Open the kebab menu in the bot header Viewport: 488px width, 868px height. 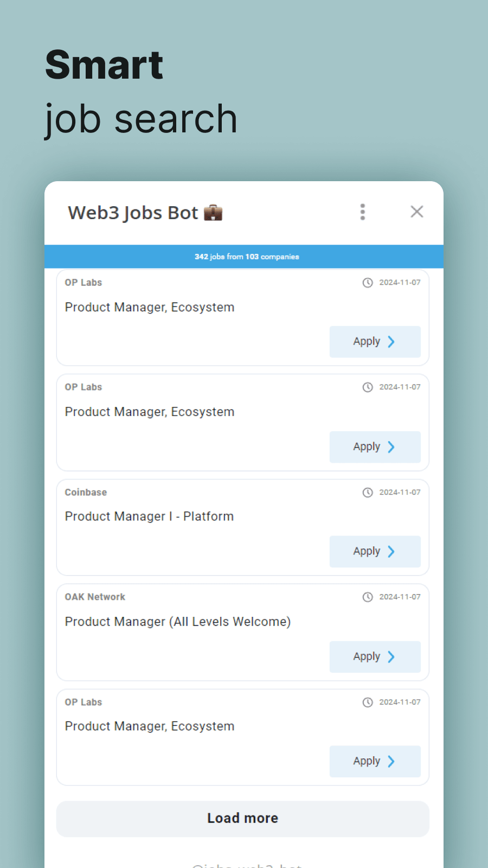click(362, 212)
